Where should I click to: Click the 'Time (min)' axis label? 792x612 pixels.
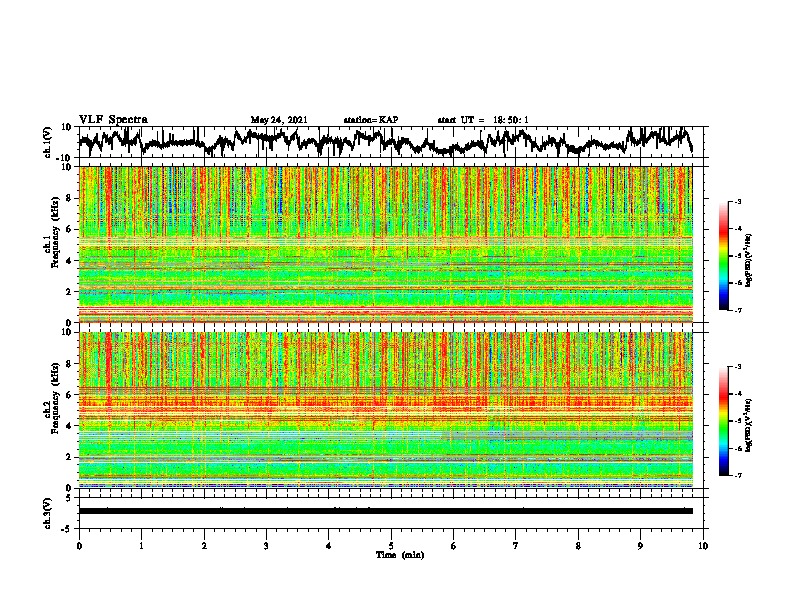(x=400, y=555)
